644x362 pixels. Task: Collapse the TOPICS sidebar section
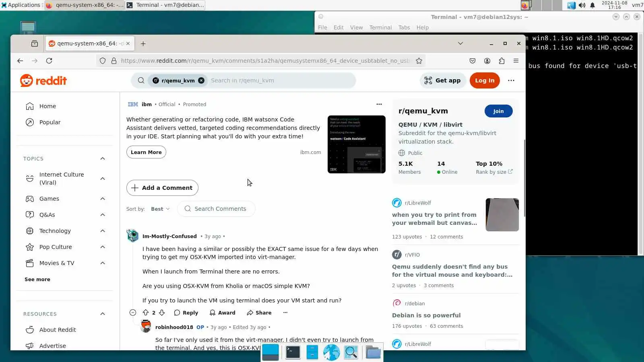(x=103, y=158)
